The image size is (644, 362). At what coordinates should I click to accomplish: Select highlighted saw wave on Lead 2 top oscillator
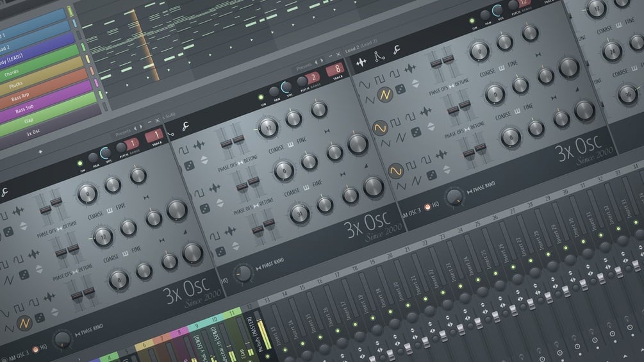click(x=385, y=94)
